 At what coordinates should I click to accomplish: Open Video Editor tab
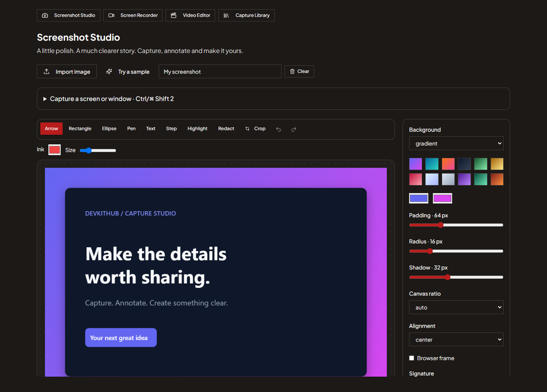pyautogui.click(x=190, y=15)
